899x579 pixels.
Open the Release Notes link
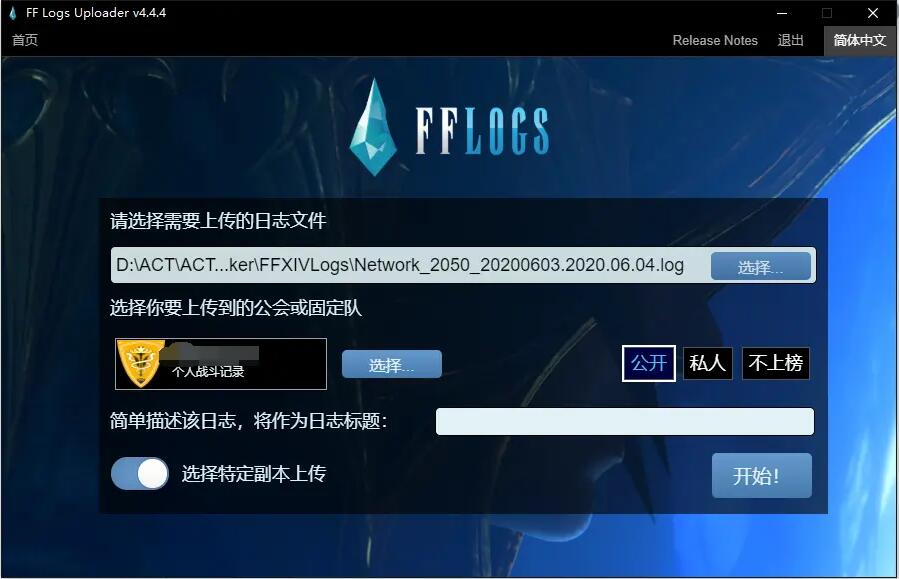715,40
